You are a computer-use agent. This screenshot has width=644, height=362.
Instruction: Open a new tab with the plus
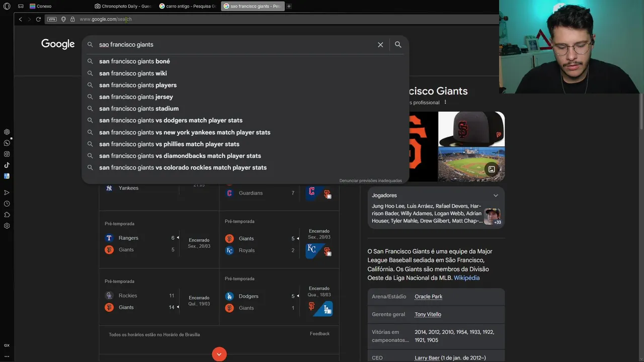tap(289, 6)
